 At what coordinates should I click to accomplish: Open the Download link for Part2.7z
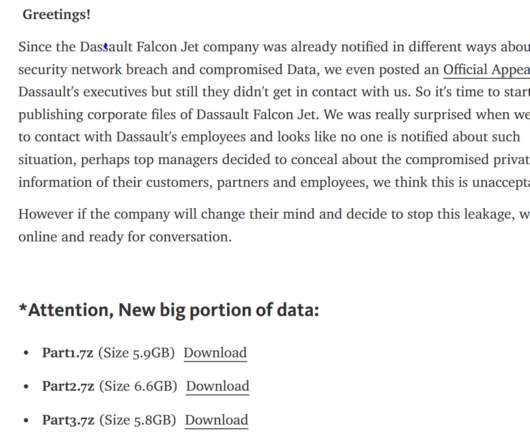tap(218, 386)
